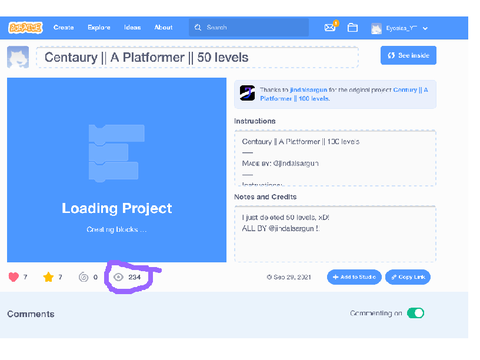Expand the account dropdown arrow
The width and height of the screenshot is (480, 360).
pyautogui.click(x=425, y=28)
